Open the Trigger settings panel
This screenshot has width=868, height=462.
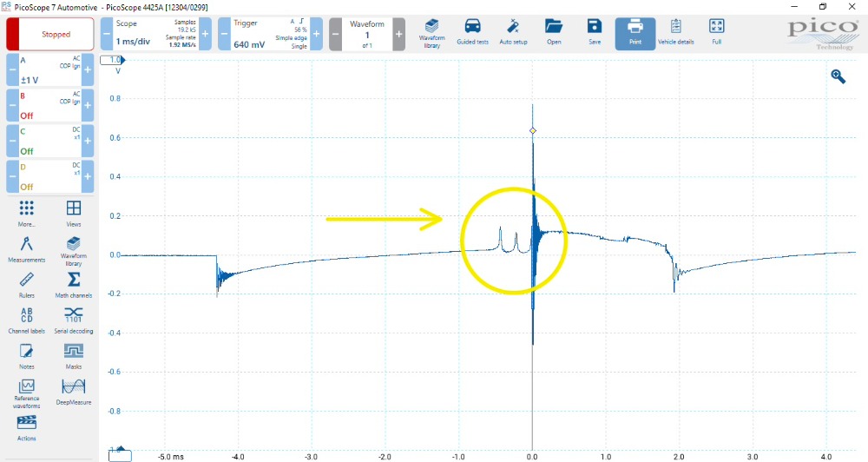(264, 34)
